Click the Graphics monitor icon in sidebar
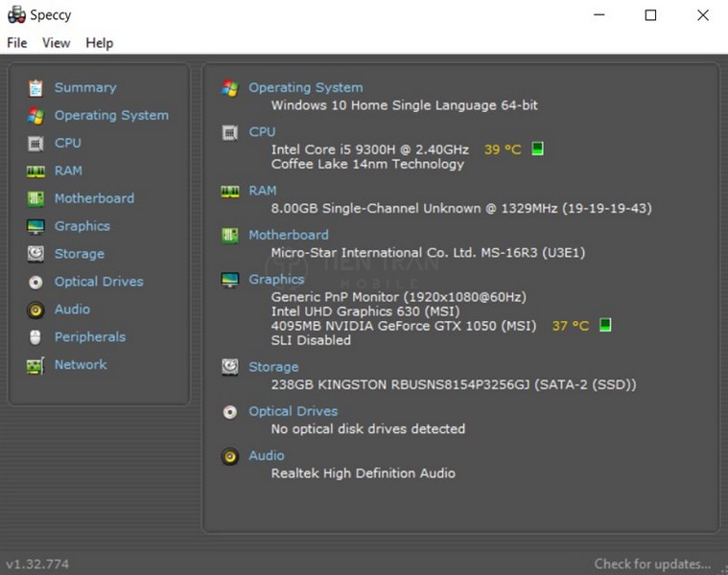 pyautogui.click(x=35, y=227)
